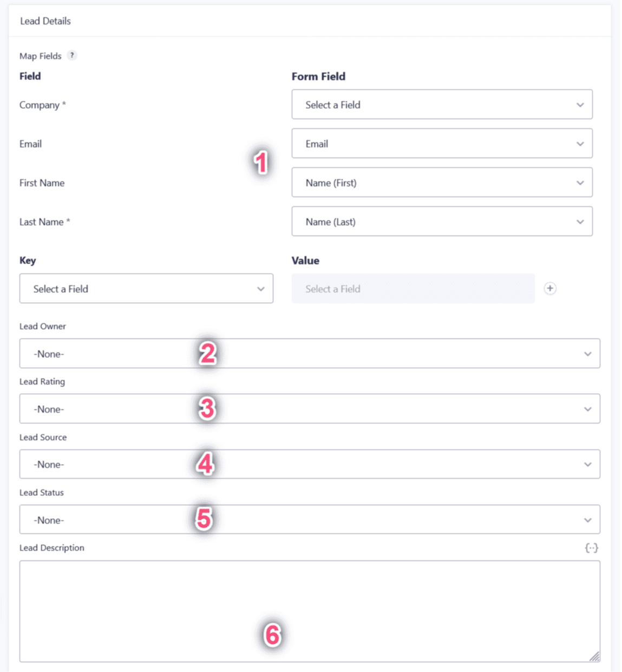Open the Email form field dropdown
The height and width of the screenshot is (672, 622).
pyautogui.click(x=442, y=143)
